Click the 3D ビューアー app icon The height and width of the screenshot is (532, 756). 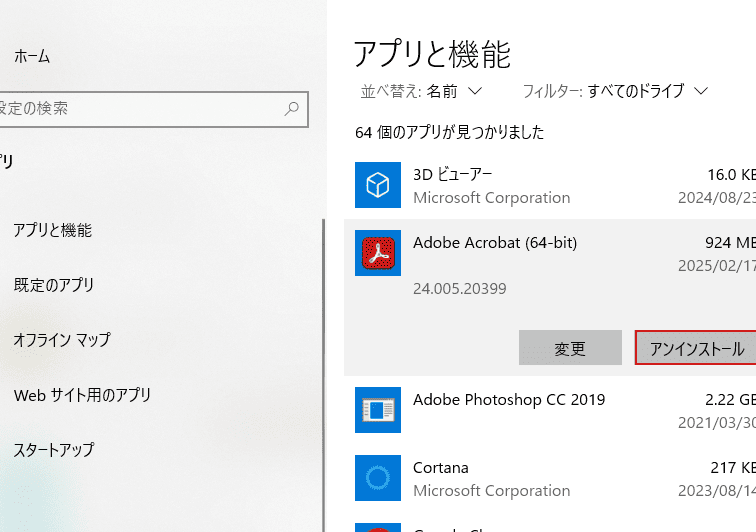point(378,185)
